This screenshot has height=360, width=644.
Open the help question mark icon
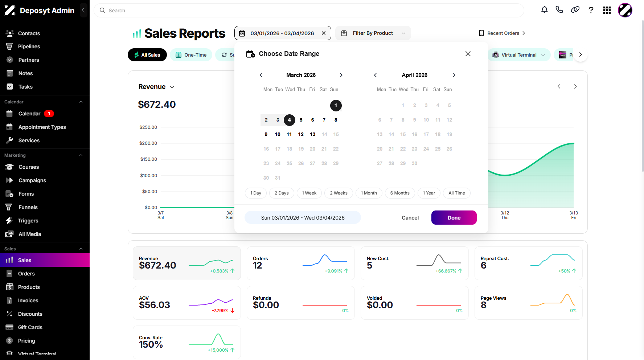(591, 10)
